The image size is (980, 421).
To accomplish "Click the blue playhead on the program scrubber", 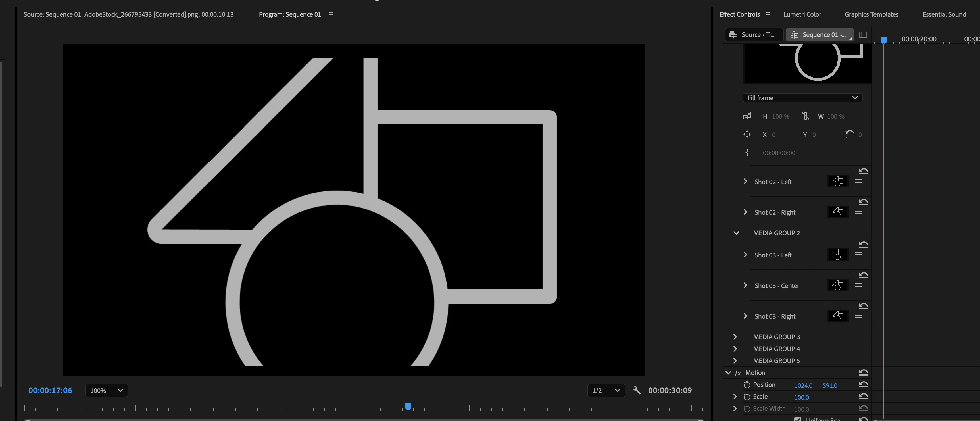I will pyautogui.click(x=408, y=407).
